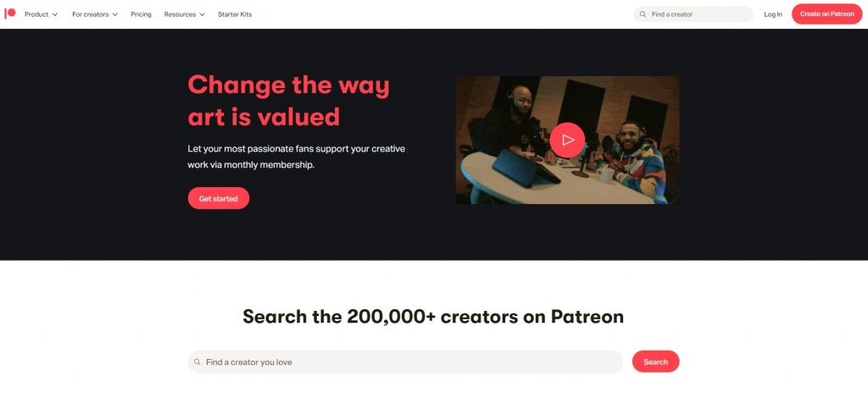Open the Starter Kits menu item

coord(235,14)
